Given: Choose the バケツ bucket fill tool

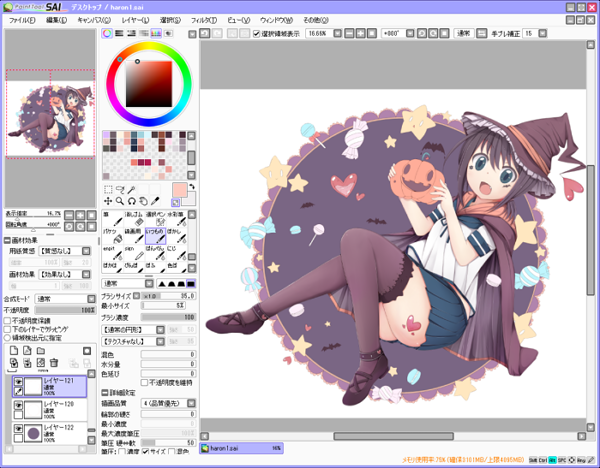Looking at the screenshot, I should (113, 236).
